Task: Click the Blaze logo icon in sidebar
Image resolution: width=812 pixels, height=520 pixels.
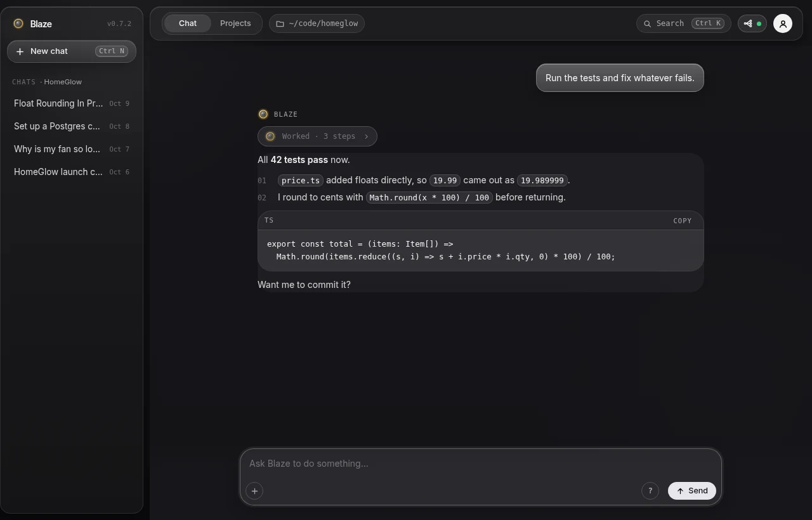Action: point(18,23)
